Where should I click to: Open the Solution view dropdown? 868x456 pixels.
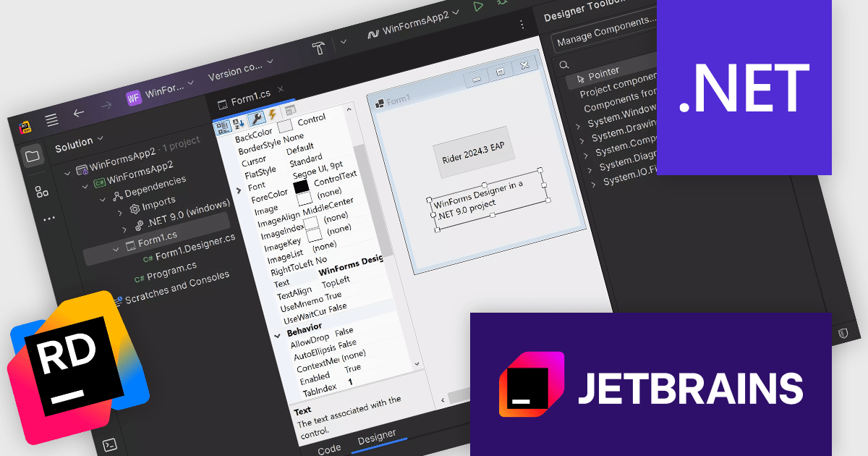[80, 143]
